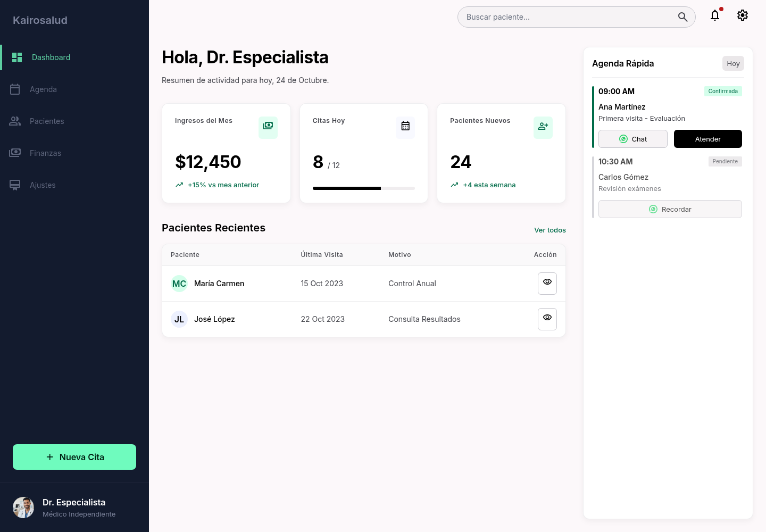Screen dimensions: 766x532
Task: View María Carmen's record via eye icon
Action: point(547,283)
